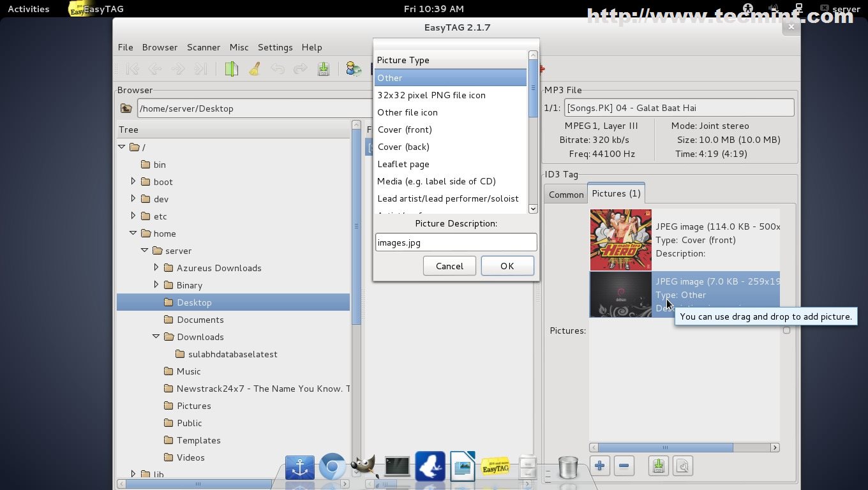Screen dimensions: 868x490
Task: Click the remove picture minus button
Action: (624, 466)
